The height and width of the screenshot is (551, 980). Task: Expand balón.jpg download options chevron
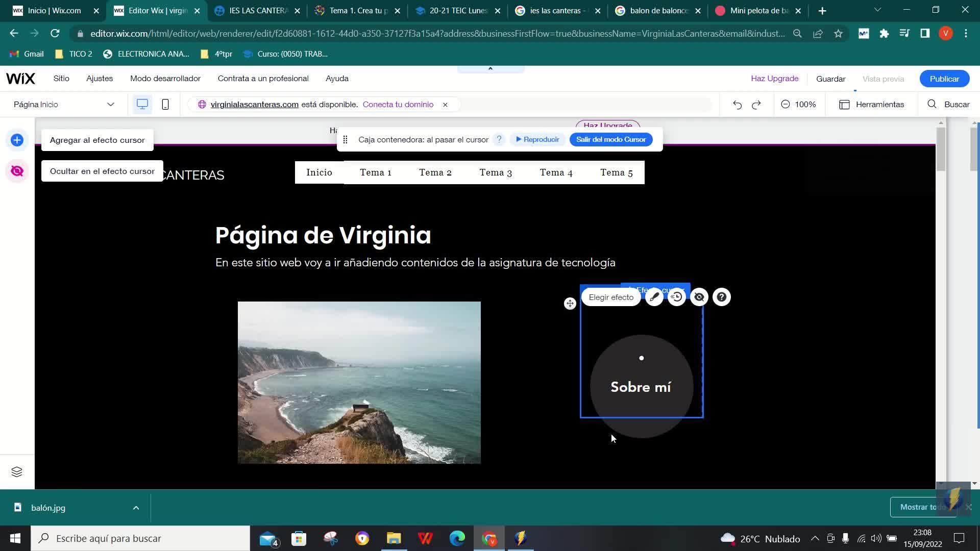[136, 508]
